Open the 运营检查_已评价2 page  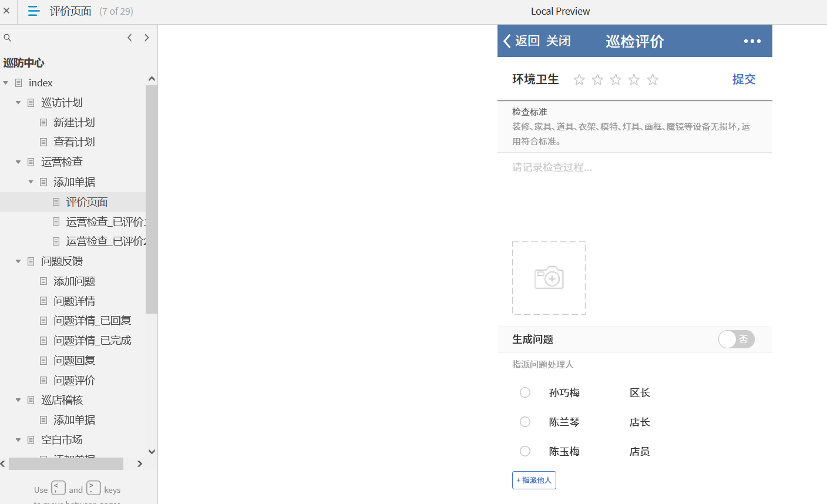click(106, 241)
